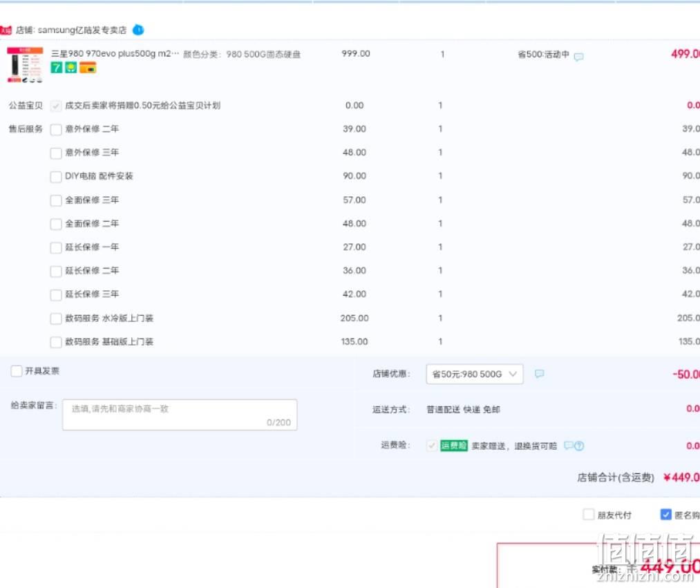Click the green shield badge under product title
The height and width of the screenshot is (588, 700).
pyautogui.click(x=71, y=68)
